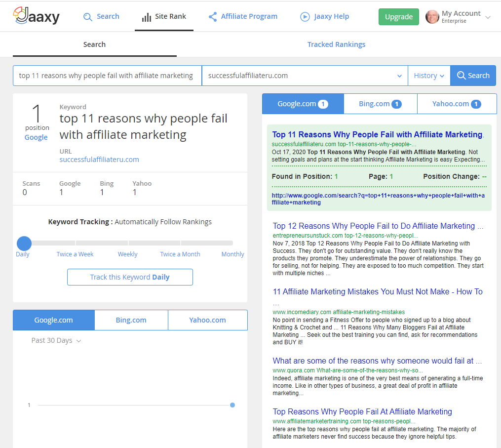
Task: Open 11 Affiliate Marketing Mistakes result
Action: tap(377, 291)
